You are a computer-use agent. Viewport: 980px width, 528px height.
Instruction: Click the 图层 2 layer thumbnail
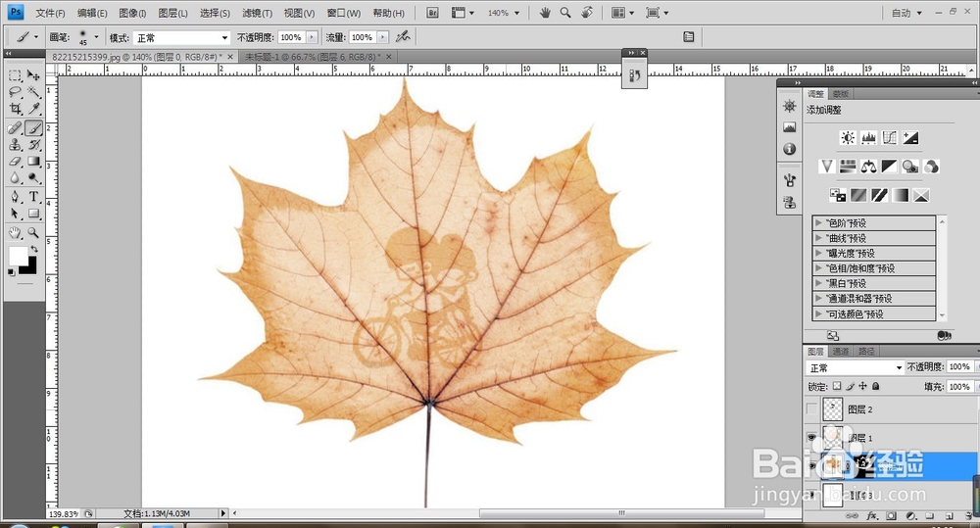coord(833,409)
